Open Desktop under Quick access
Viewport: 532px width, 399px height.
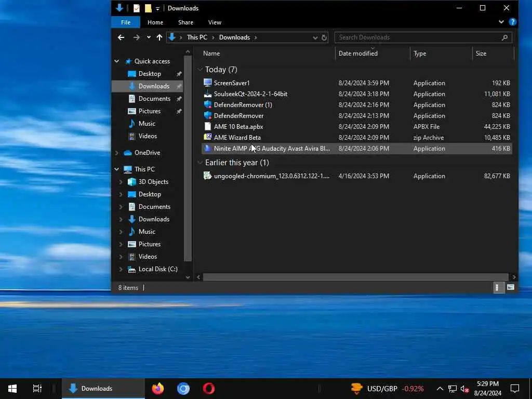point(150,74)
